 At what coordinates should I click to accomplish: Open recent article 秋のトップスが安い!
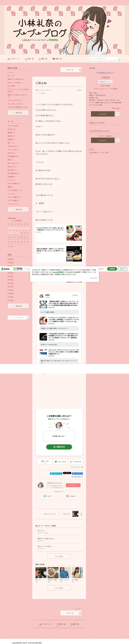[x=15, y=83]
